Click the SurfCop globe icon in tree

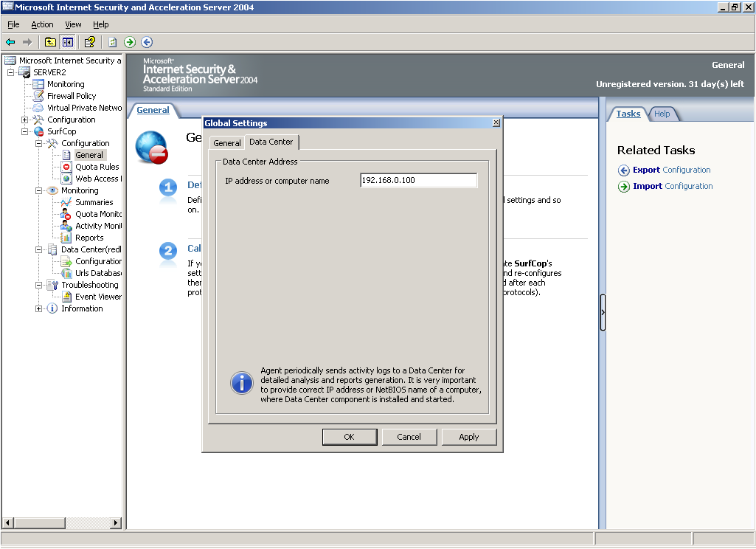click(38, 131)
